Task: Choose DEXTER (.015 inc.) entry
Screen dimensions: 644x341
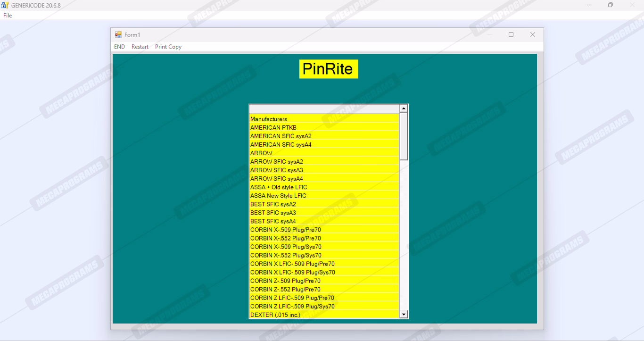Action: (x=275, y=315)
